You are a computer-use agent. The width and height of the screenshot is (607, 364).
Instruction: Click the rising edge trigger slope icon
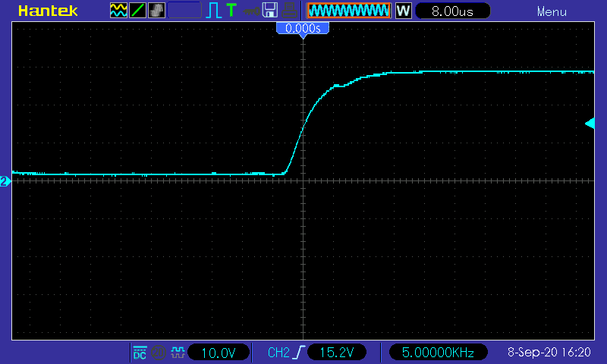[298, 353]
